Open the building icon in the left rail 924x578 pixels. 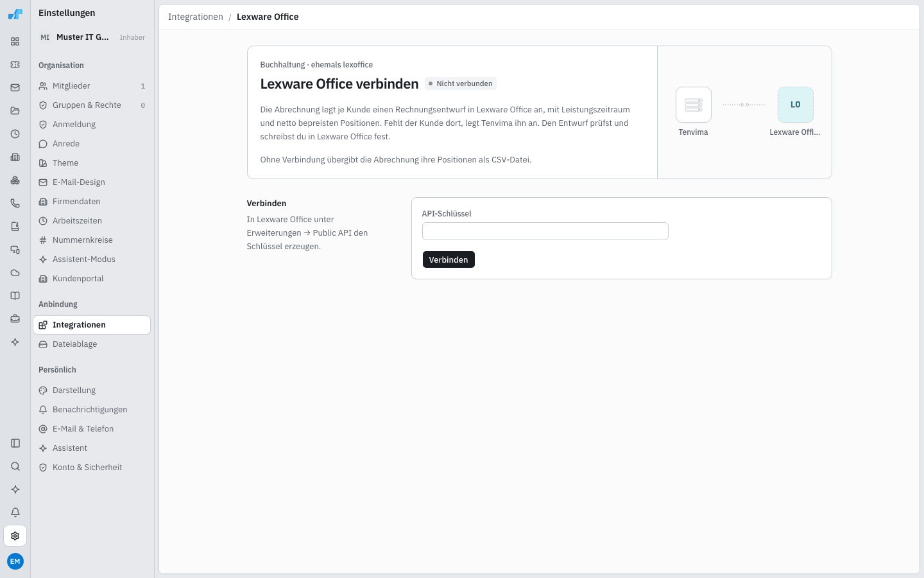tap(15, 157)
